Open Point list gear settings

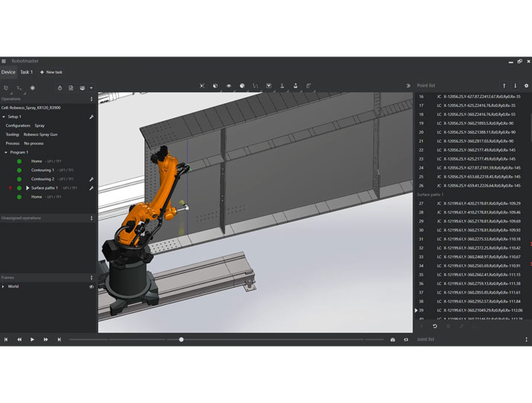pos(526,86)
